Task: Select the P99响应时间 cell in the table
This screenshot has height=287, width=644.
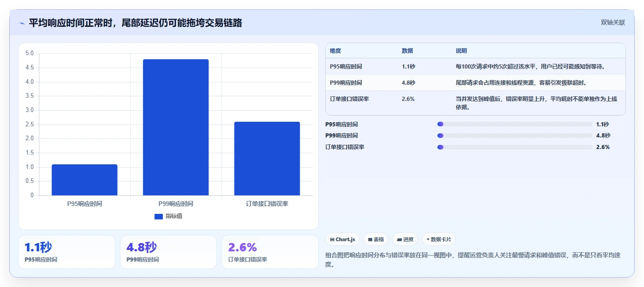Action: click(346, 83)
